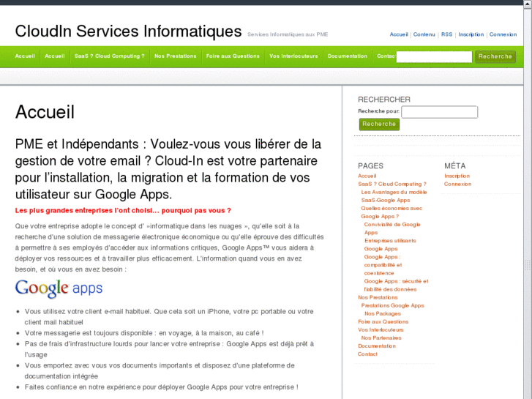Click Recherche button under Rechercher sidebar

pos(379,124)
